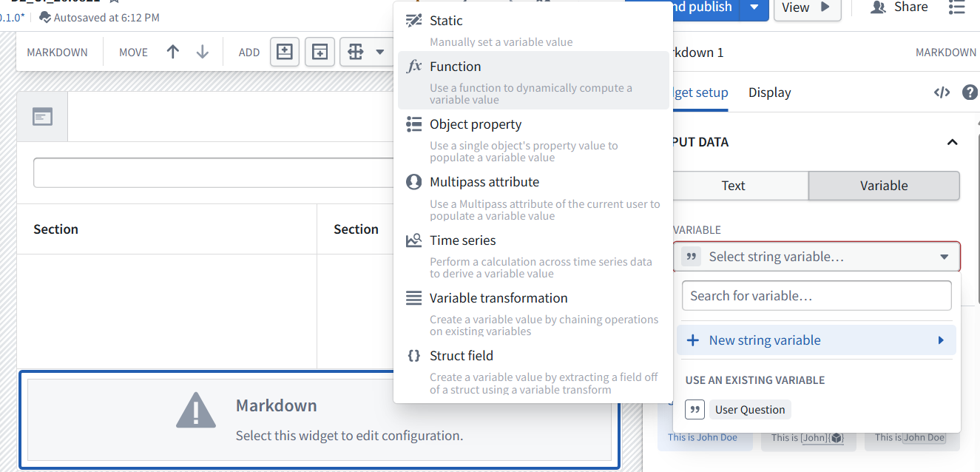980x472 pixels.
Task: Open the code view icon
Action: coord(942,92)
